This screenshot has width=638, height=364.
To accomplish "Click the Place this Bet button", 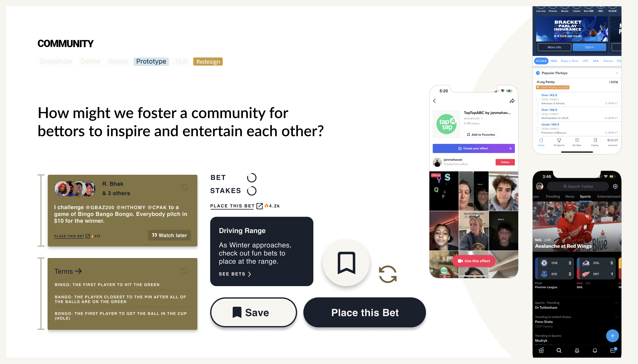I will [x=365, y=313].
